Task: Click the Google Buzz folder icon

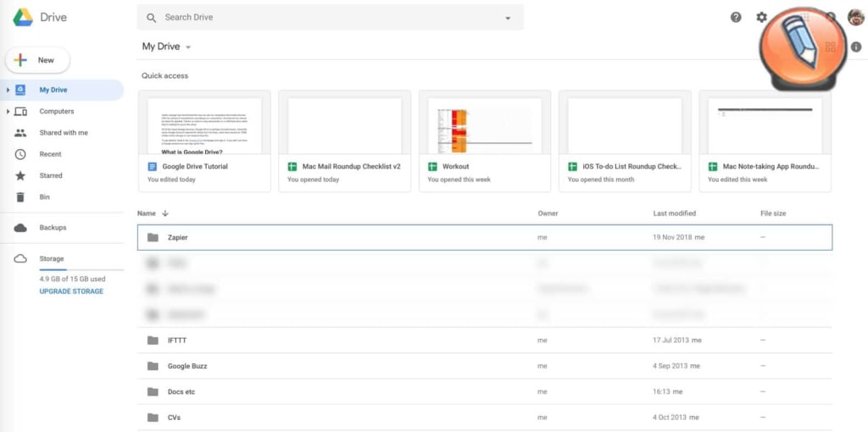Action: coord(153,366)
